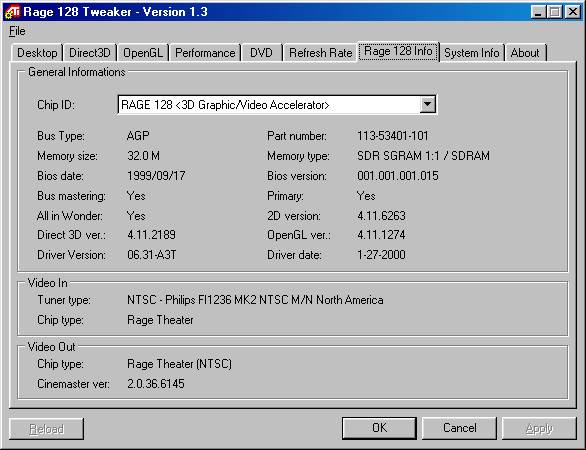
Task: Click Driver date value 1-27-2000
Action: [x=381, y=255]
